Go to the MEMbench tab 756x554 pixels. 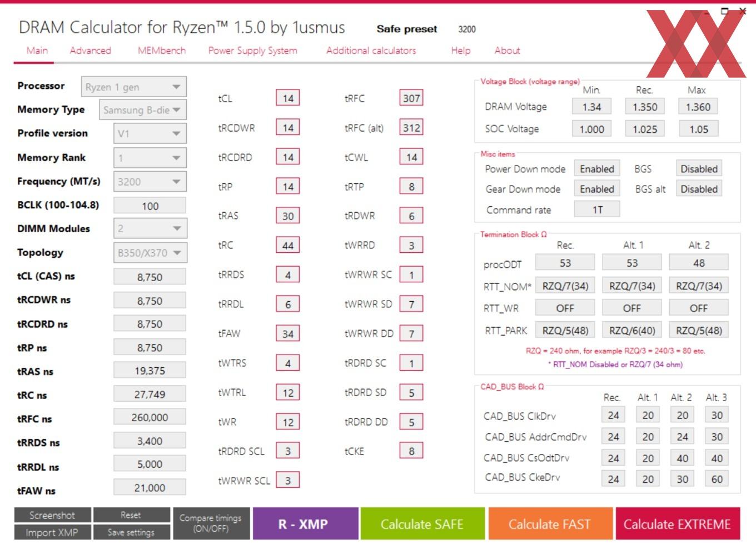[x=162, y=51]
